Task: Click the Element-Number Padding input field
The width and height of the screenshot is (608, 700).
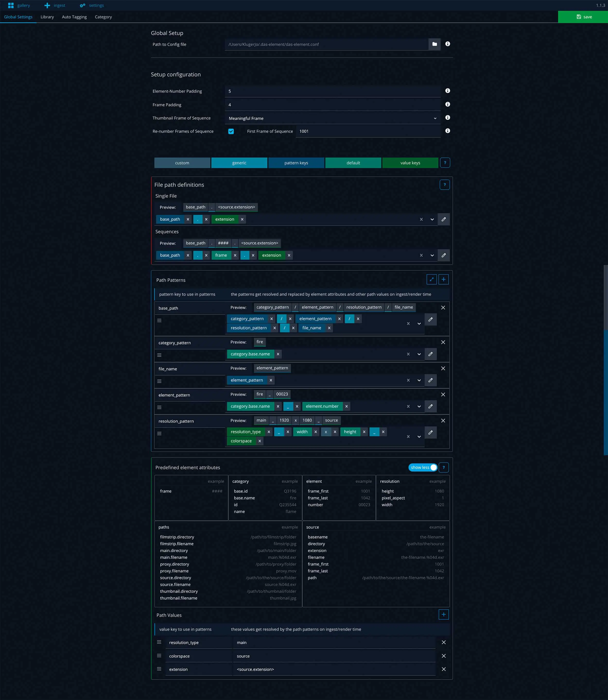Action: [332, 91]
